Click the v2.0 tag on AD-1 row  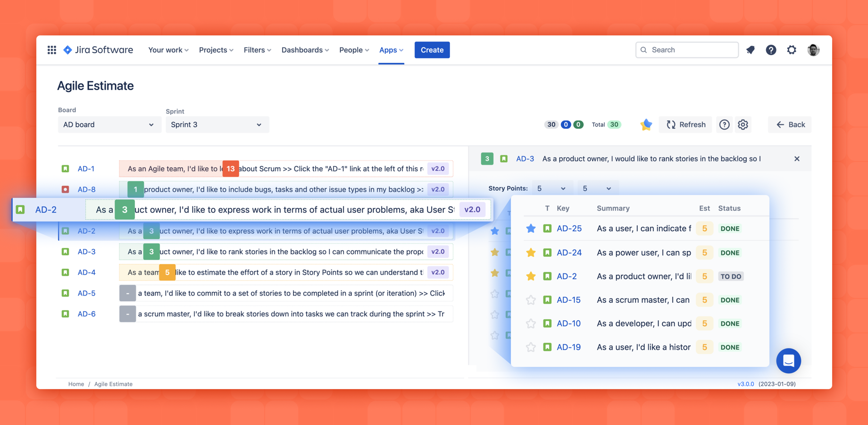[438, 169]
